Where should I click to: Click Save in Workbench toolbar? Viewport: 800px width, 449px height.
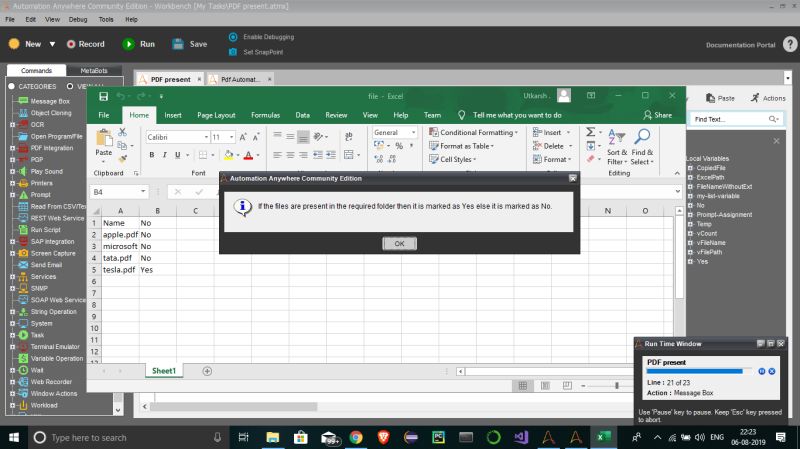tap(189, 44)
